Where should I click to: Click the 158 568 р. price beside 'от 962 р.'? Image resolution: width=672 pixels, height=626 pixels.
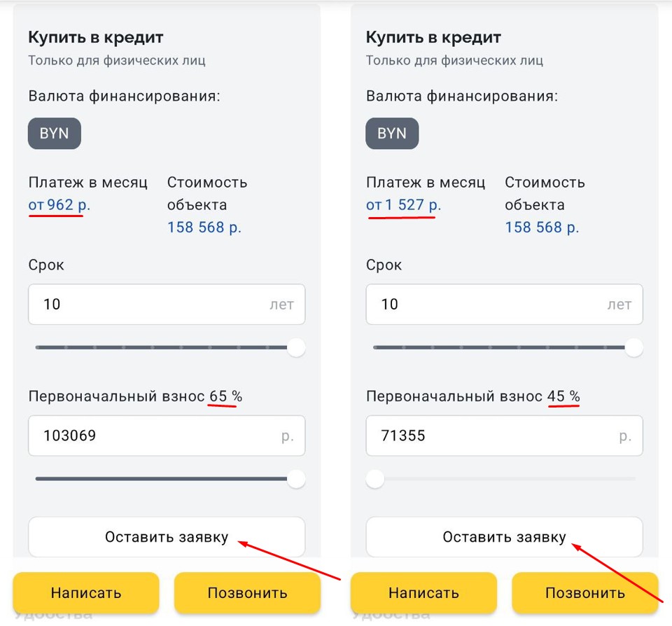tap(204, 228)
